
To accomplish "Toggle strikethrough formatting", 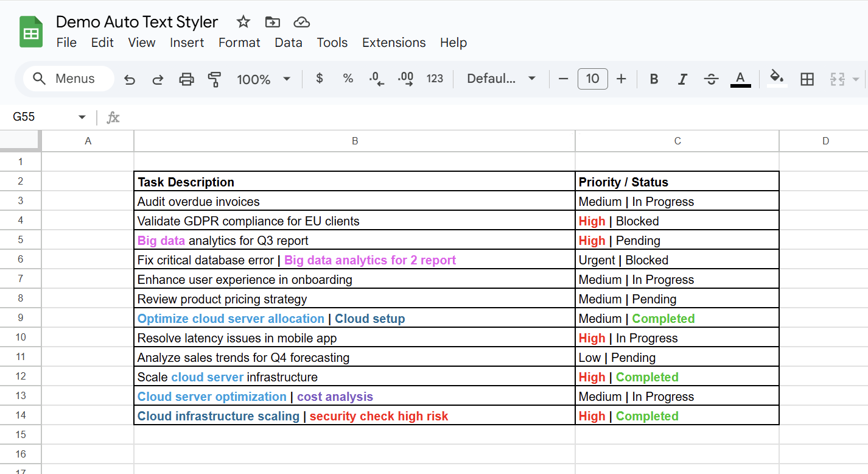I will click(x=711, y=79).
